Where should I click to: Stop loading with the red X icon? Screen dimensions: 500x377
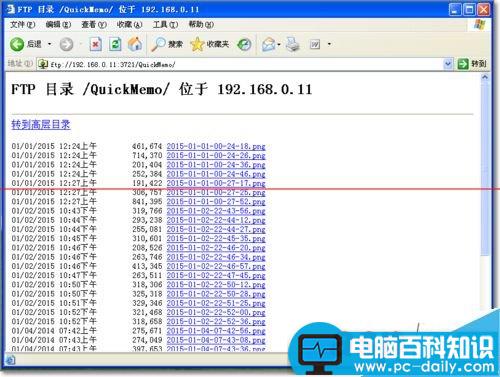[96, 44]
